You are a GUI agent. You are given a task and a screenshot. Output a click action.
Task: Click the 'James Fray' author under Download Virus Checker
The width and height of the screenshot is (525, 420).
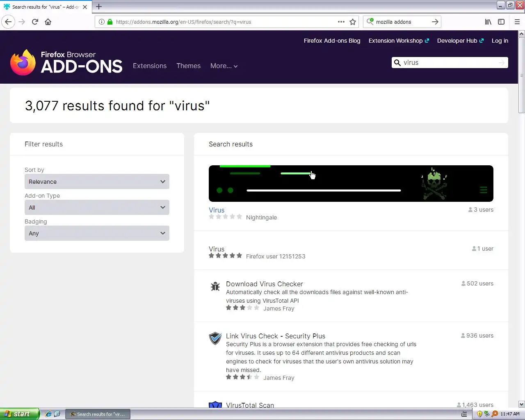(x=279, y=308)
